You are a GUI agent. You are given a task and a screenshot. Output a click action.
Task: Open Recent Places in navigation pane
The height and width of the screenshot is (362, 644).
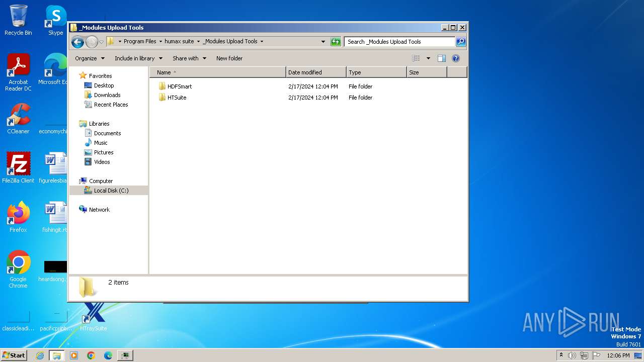(x=111, y=105)
